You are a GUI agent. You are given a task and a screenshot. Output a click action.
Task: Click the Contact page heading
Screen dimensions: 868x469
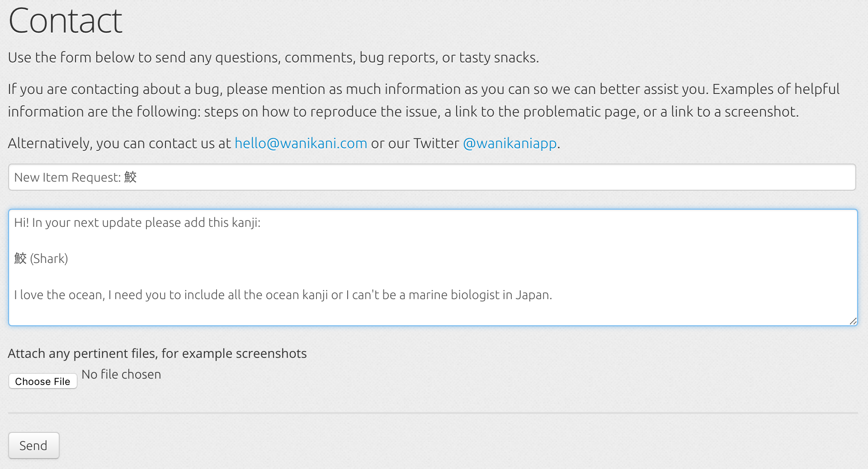pyautogui.click(x=66, y=21)
